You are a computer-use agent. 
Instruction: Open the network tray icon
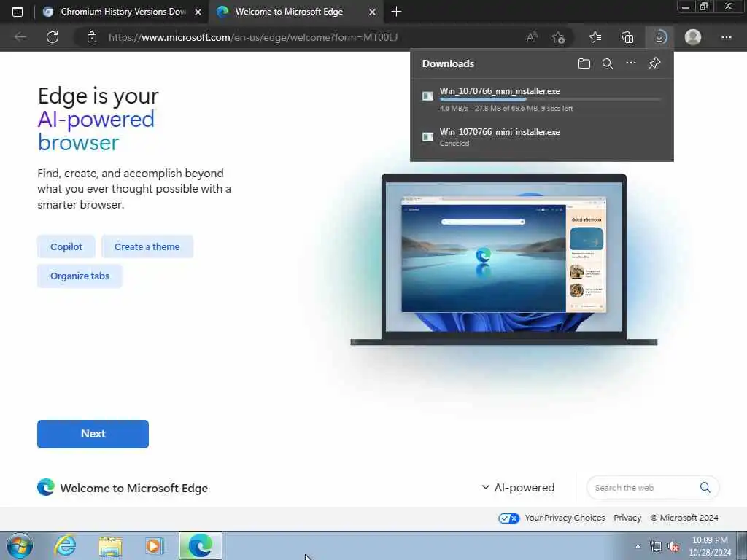[656, 547]
